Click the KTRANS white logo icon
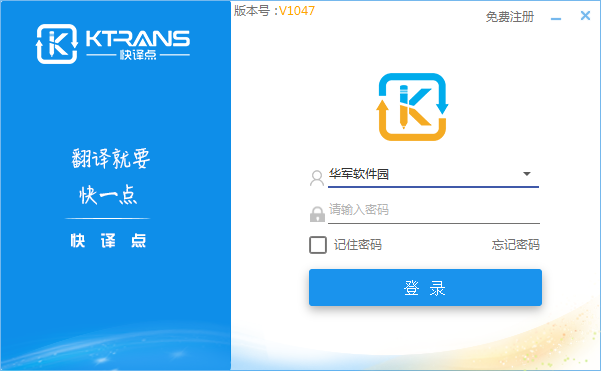Viewport: 601px width, 371px height. 57,44
